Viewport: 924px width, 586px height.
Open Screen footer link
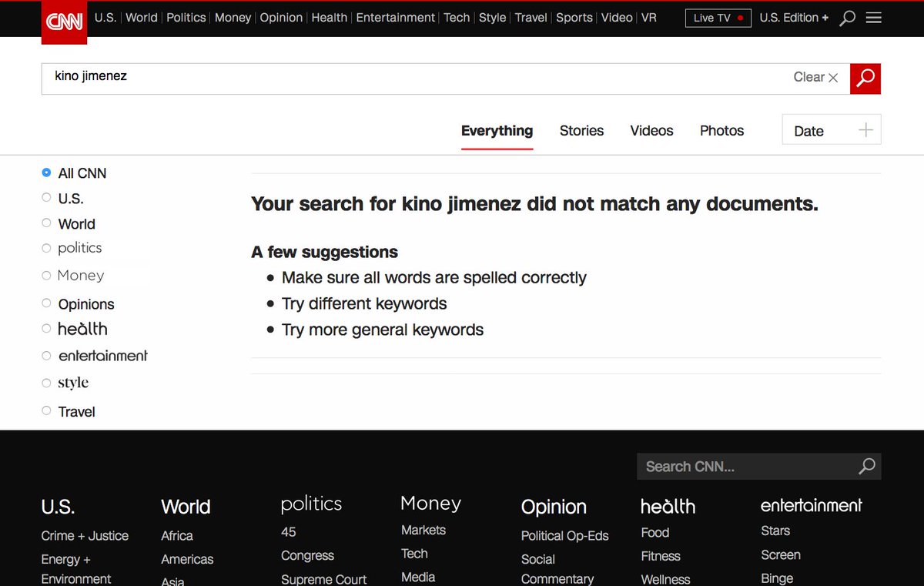pyautogui.click(x=781, y=554)
